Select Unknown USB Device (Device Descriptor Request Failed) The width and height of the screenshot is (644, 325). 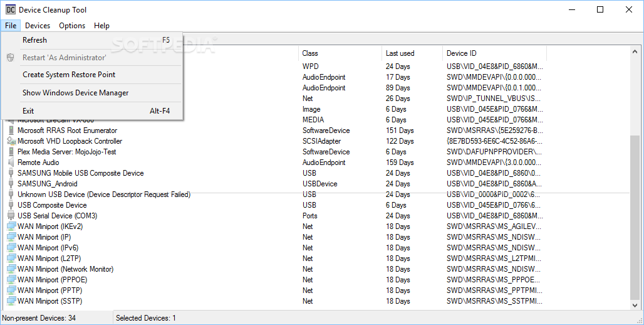click(104, 194)
